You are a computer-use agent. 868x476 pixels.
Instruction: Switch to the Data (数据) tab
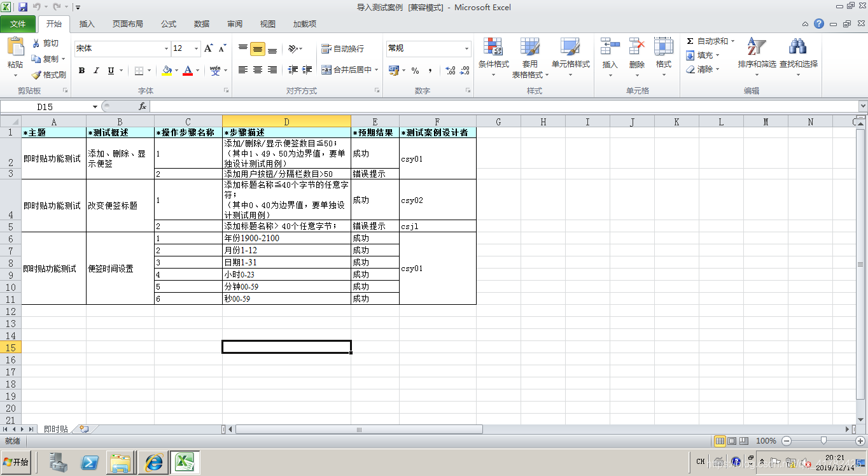click(201, 24)
